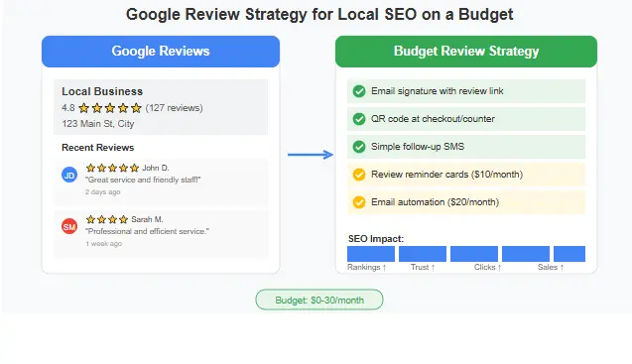Click the JD avatar next to John D.
The width and height of the screenshot is (632, 364).
(69, 175)
